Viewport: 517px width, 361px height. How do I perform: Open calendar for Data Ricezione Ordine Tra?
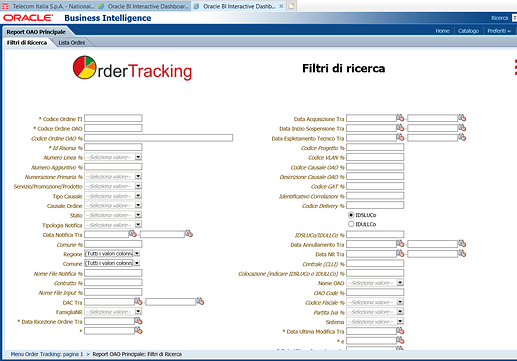pos(138,321)
